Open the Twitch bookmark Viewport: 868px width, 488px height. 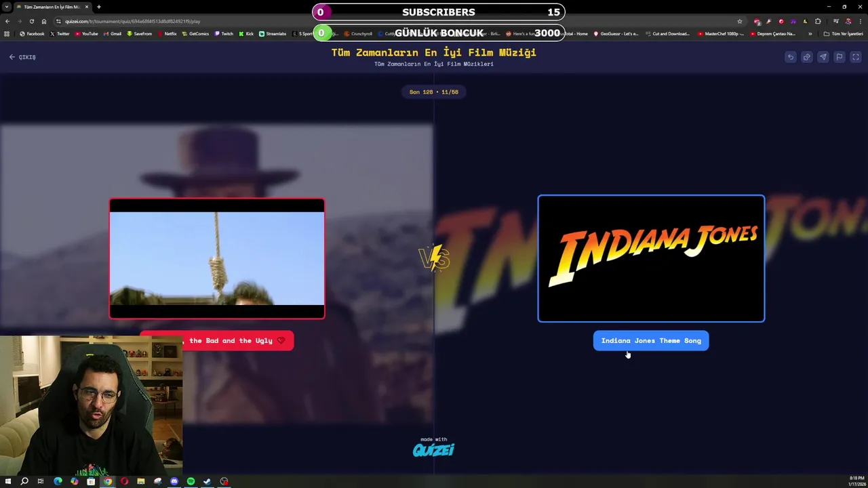coord(224,34)
